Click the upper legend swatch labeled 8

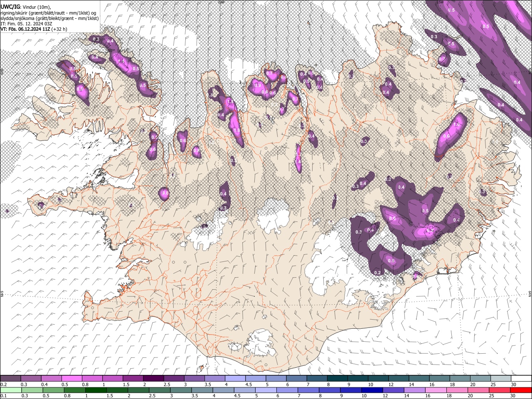coord(337,378)
